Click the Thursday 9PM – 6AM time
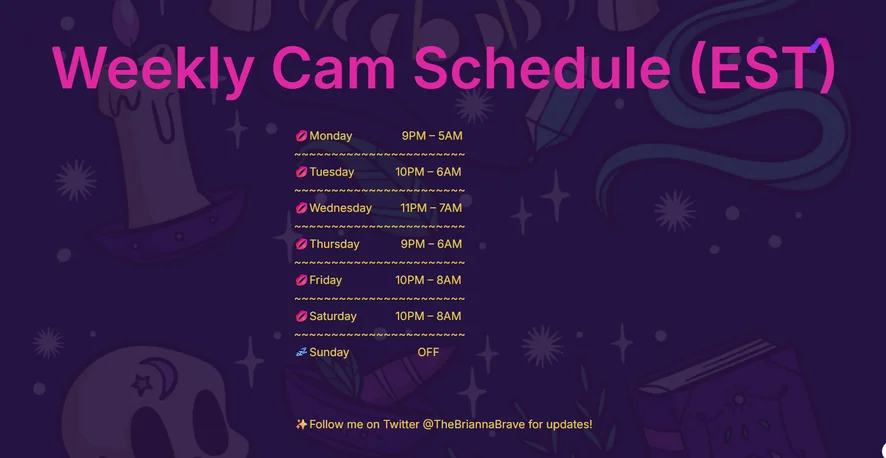 click(431, 244)
